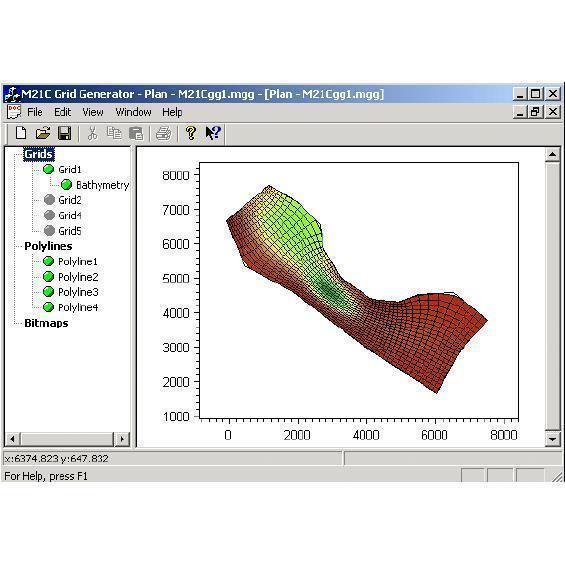Minimize the M21C Grid Generator window
Image resolution: width=565 pixels, height=565 pixels.
click(x=520, y=94)
